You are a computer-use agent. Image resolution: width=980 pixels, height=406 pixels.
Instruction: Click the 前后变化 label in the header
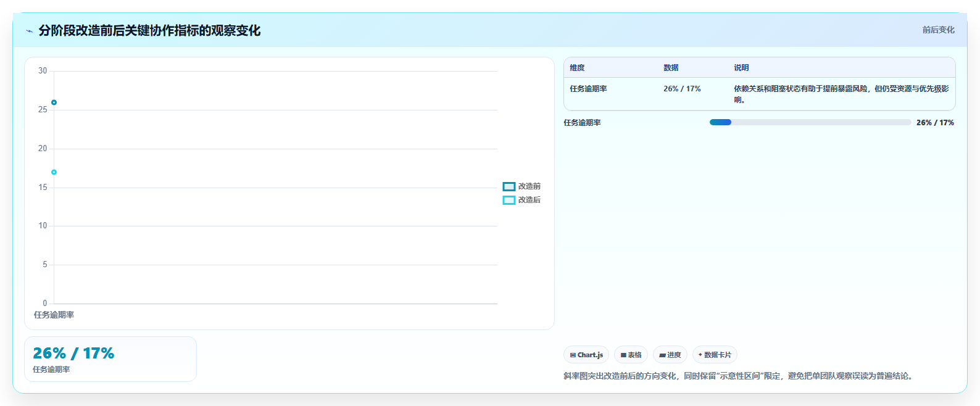[x=938, y=30]
